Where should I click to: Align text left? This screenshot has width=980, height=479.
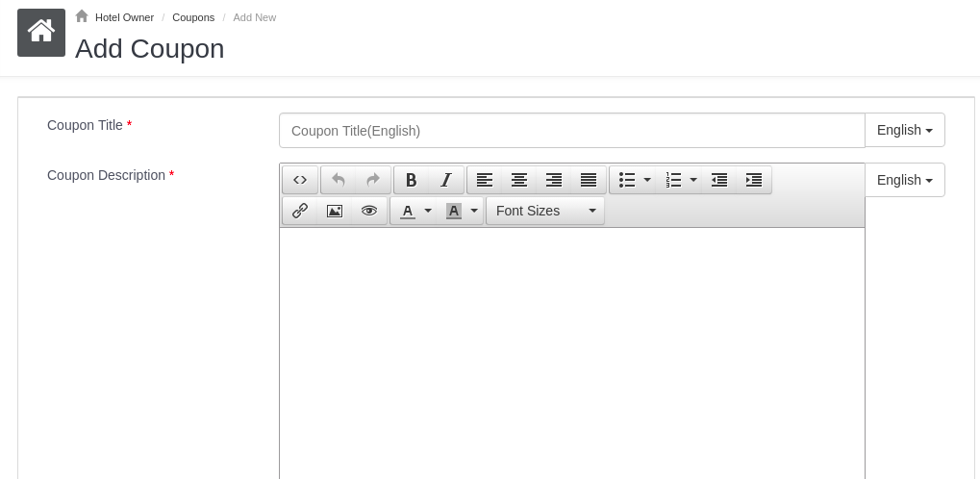coord(485,180)
